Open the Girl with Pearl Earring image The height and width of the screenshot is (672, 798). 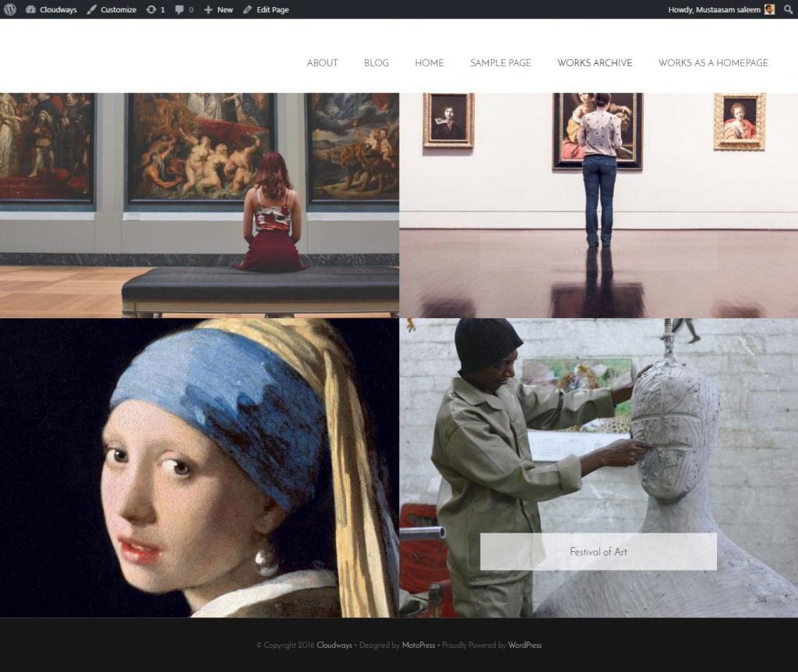[x=199, y=468]
